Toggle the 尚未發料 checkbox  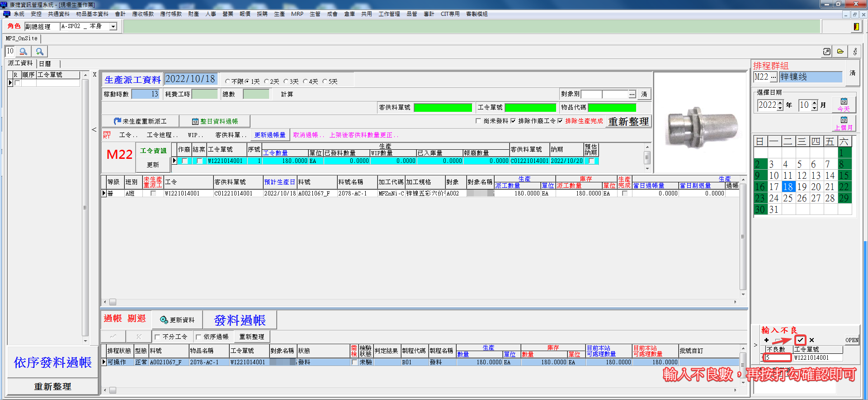click(x=478, y=121)
